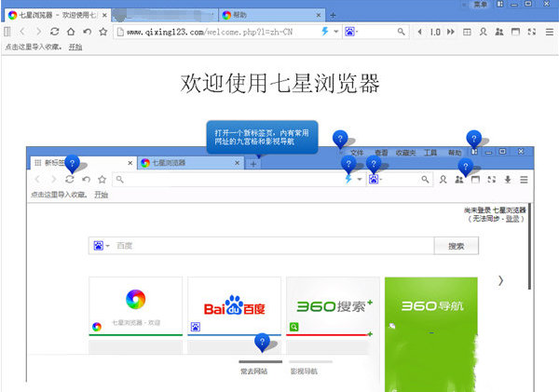Image resolution: width=559 pixels, height=392 pixels.
Task: Click the magnifier icon in outer search box
Action: (x=402, y=32)
